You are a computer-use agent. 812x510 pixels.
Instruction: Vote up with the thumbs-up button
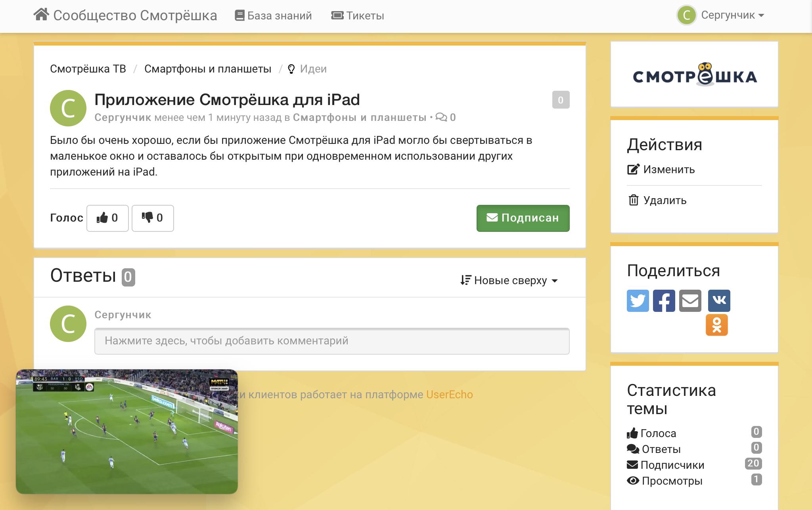[107, 218]
